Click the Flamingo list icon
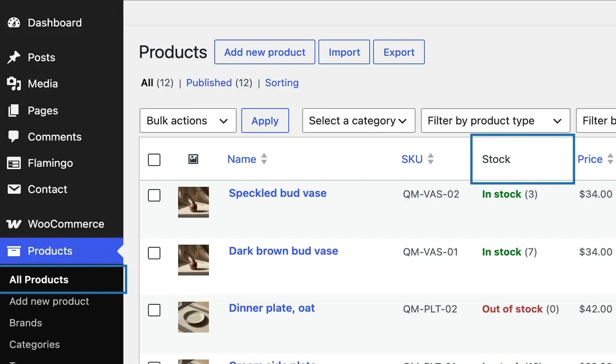616x364 pixels. [14, 163]
